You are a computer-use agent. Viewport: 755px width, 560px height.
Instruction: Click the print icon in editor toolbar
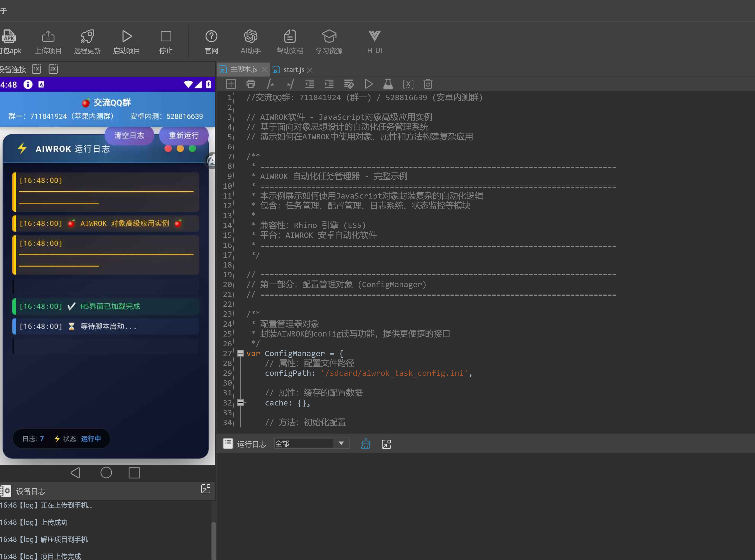click(x=250, y=84)
